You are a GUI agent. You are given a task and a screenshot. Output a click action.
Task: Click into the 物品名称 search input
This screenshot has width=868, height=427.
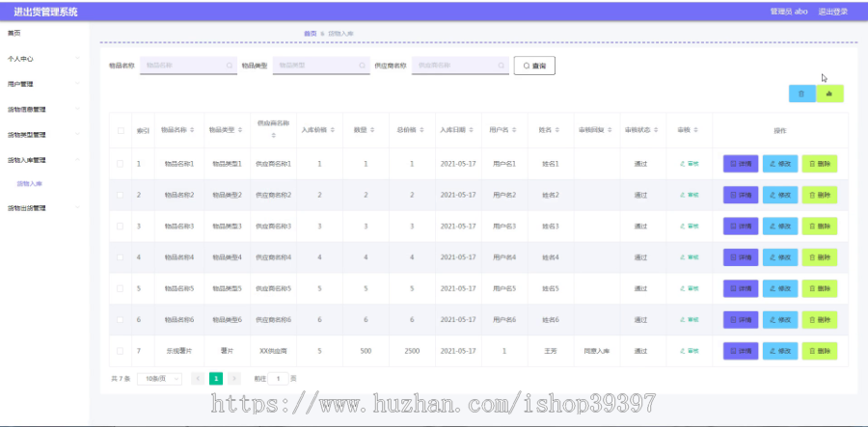tap(188, 66)
